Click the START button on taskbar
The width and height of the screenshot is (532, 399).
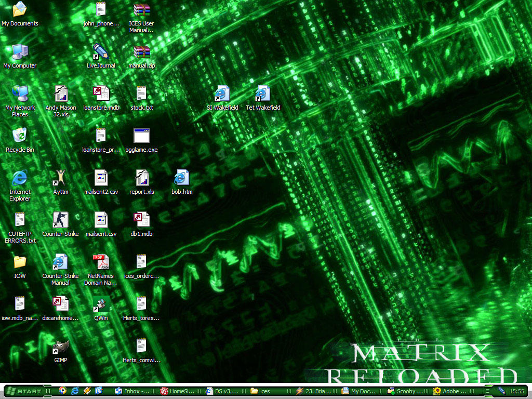click(x=24, y=391)
